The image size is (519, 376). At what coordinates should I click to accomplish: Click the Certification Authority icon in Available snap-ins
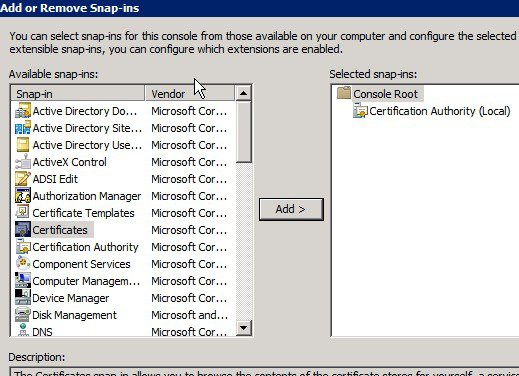click(23, 247)
